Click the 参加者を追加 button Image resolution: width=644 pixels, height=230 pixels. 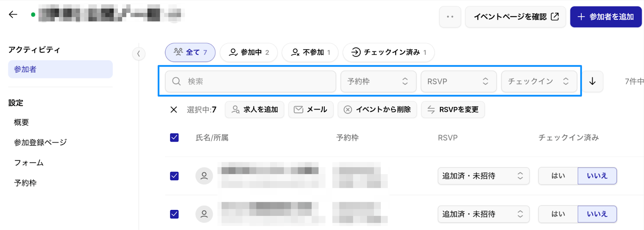(x=606, y=17)
